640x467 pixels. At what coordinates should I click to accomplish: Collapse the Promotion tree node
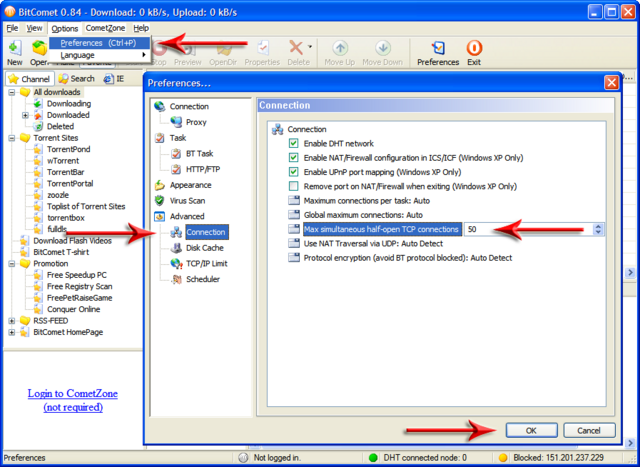(x=11, y=264)
